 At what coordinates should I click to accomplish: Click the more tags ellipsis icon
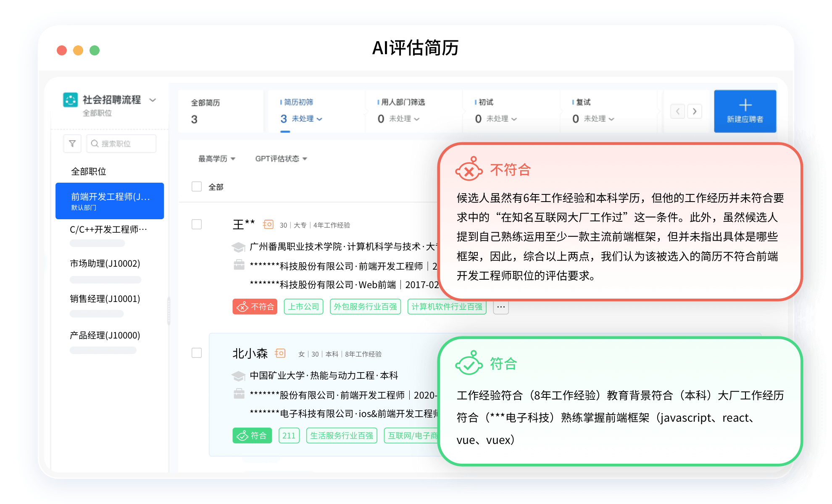500,307
